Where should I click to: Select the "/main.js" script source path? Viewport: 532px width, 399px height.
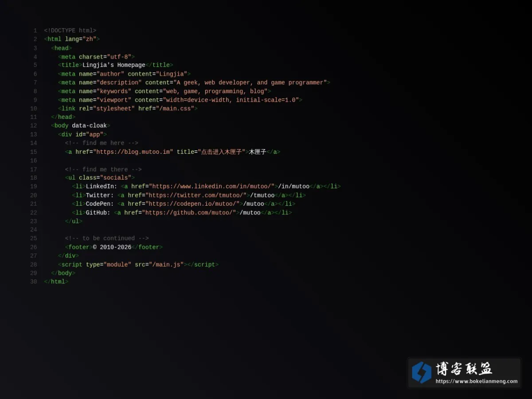(x=166, y=265)
